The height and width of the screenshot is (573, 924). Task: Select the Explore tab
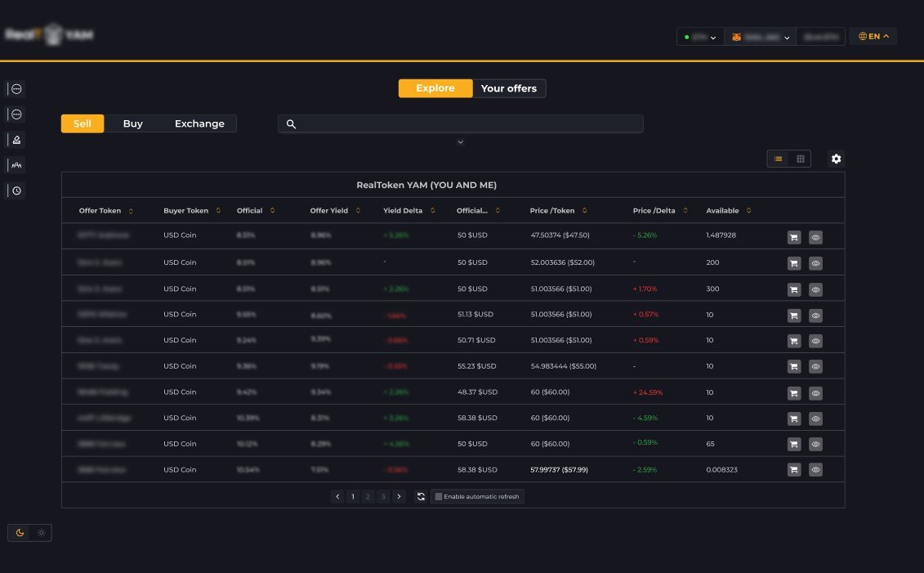coord(435,88)
